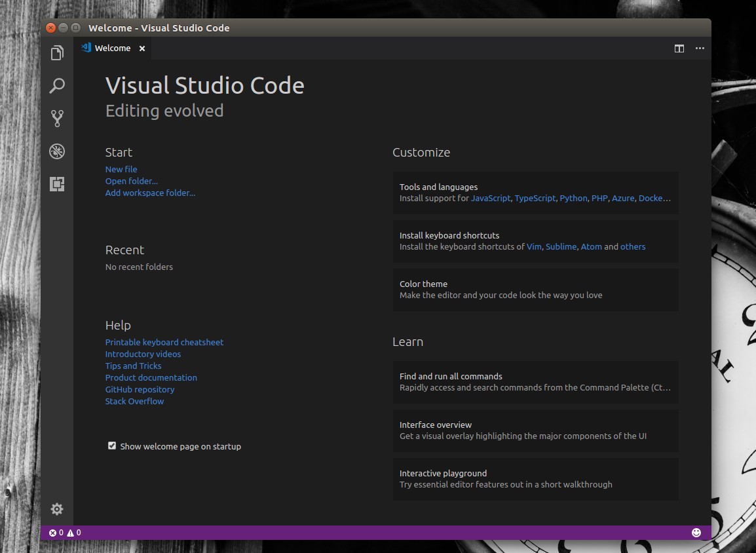Click the feedback smiley in status bar
The height and width of the screenshot is (553, 756).
tap(696, 532)
